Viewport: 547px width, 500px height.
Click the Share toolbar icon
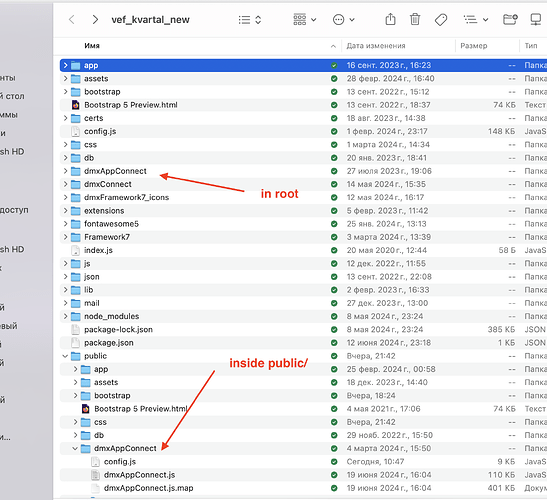pyautogui.click(x=390, y=19)
